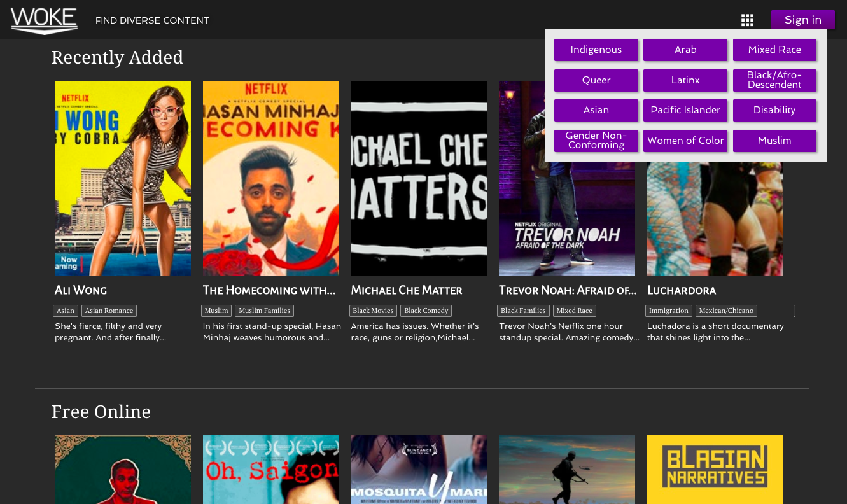Click the Asian Romance tag
Viewport: 847px width, 504px height.
tap(109, 311)
